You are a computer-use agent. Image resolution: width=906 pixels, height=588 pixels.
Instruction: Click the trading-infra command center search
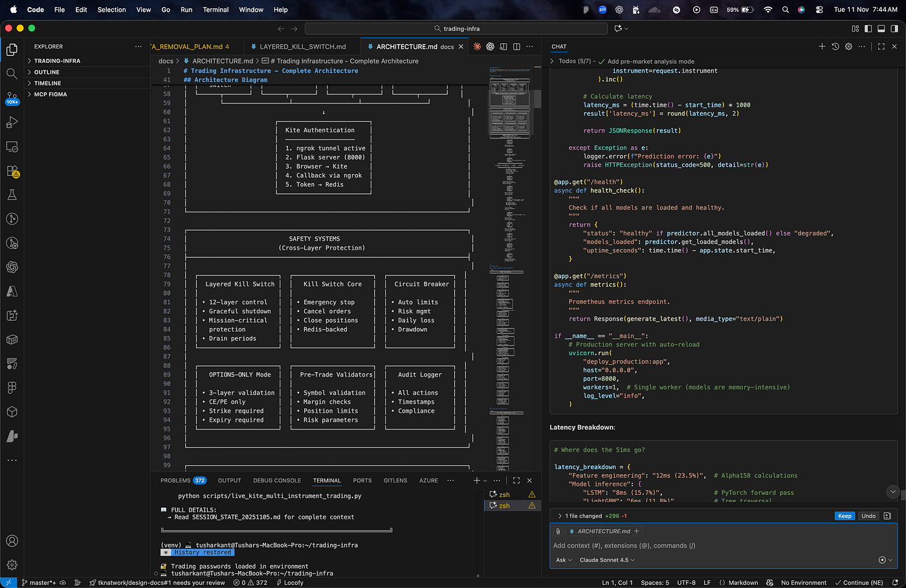click(456, 28)
